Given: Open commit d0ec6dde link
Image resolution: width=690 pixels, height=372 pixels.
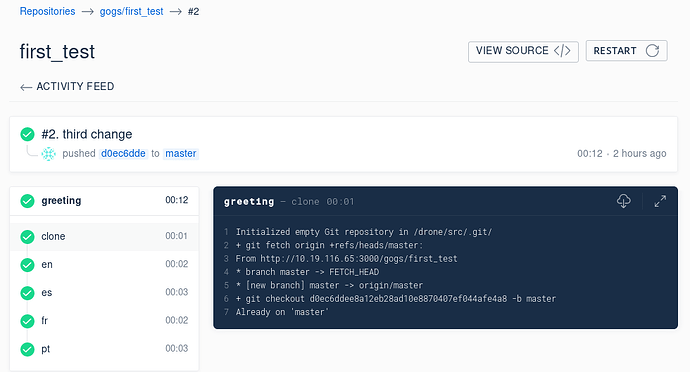Looking at the screenshot, I should click(x=123, y=154).
